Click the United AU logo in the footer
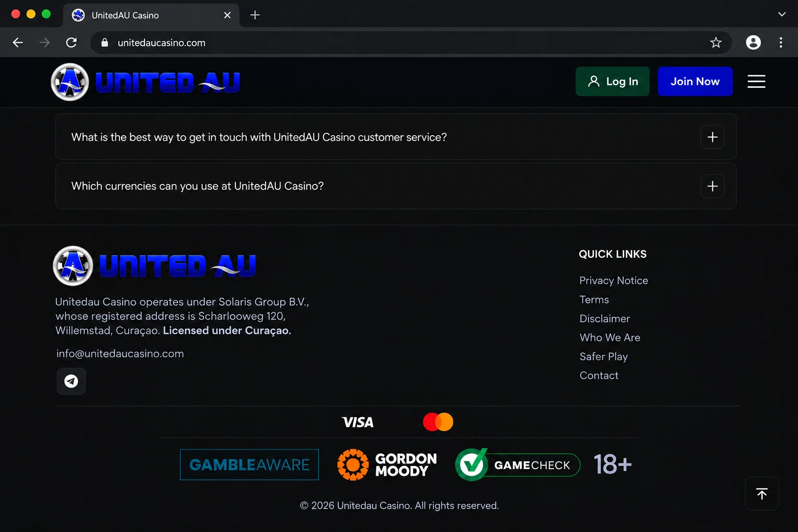The image size is (798, 532). pos(154,265)
